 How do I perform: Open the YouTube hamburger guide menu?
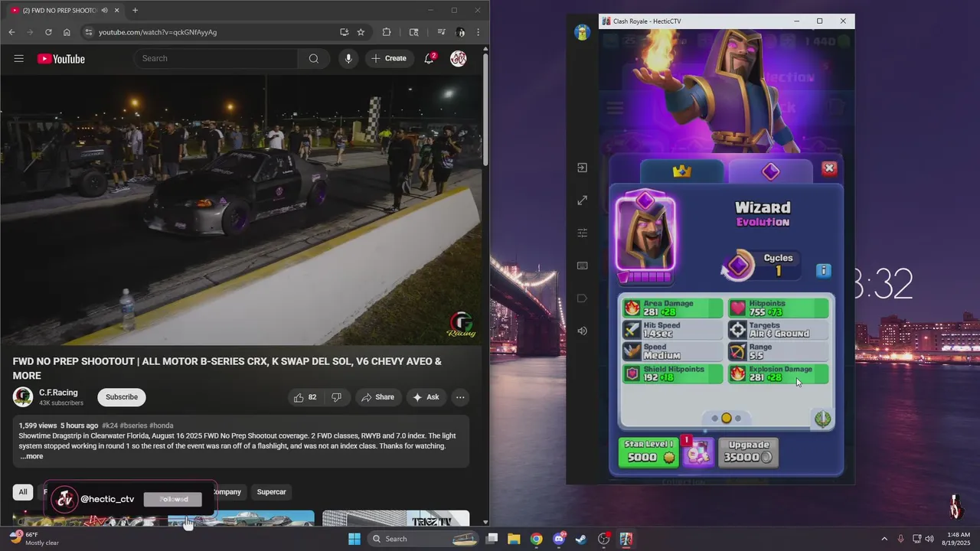(x=19, y=59)
